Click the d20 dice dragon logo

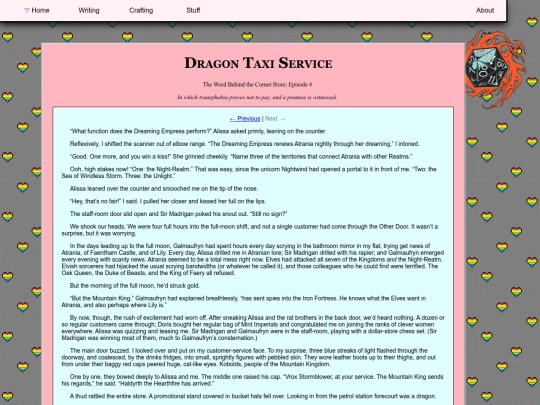click(495, 68)
